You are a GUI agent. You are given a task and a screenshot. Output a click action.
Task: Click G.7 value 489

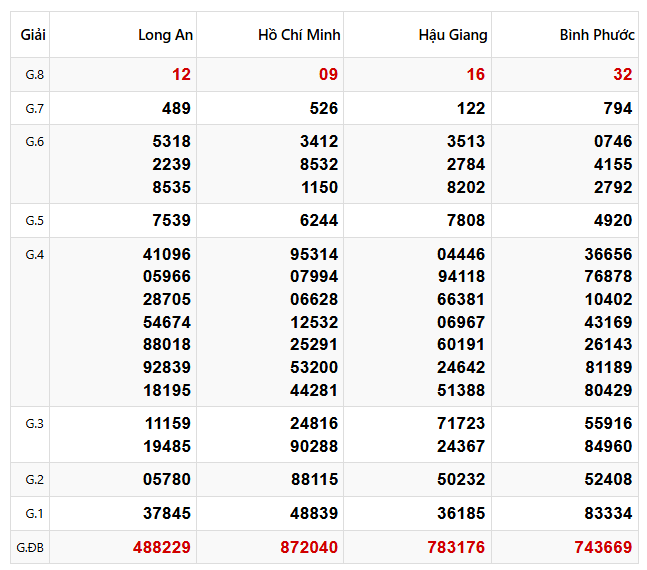click(x=177, y=109)
